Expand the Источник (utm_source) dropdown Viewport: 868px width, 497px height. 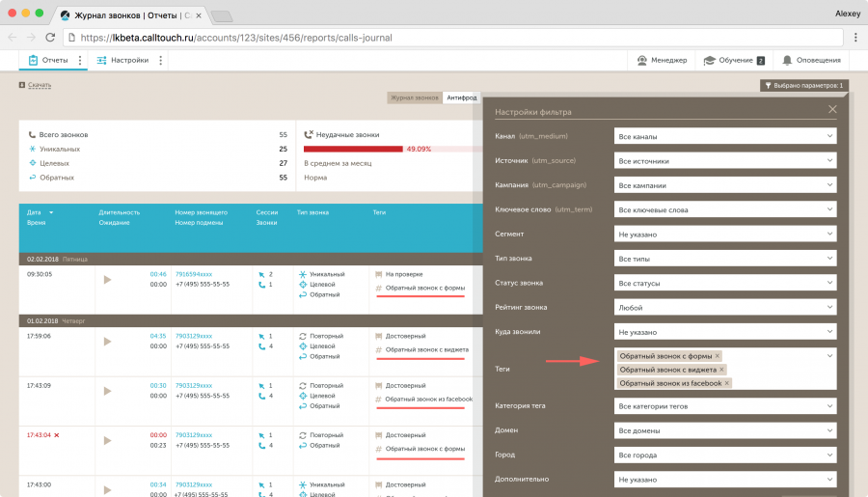point(725,161)
